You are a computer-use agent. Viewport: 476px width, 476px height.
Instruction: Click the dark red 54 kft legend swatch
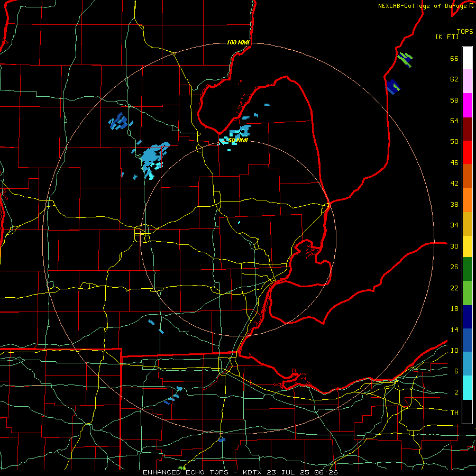click(467, 129)
